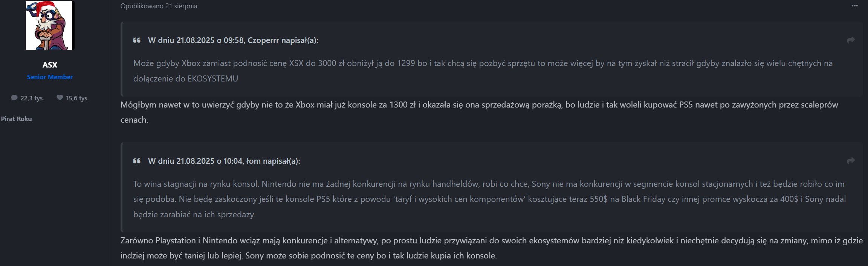Jump to łom's original post via arrow
Screen dimensions: 868x266
pyautogui.click(x=851, y=161)
